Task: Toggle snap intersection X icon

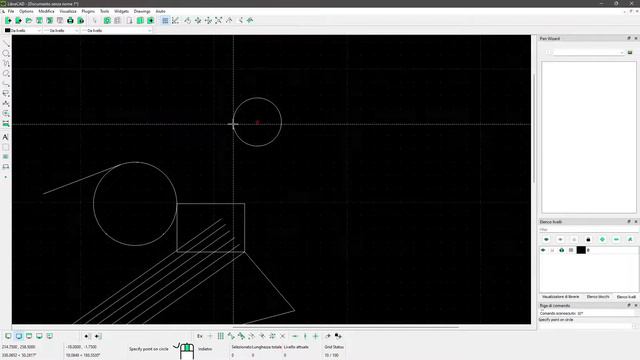Action: [282, 336]
